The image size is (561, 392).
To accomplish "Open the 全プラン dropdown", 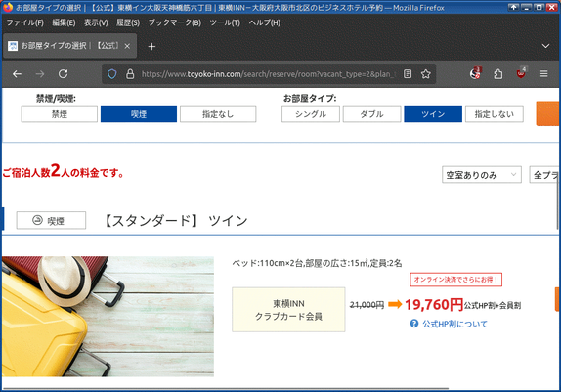I will (x=544, y=175).
